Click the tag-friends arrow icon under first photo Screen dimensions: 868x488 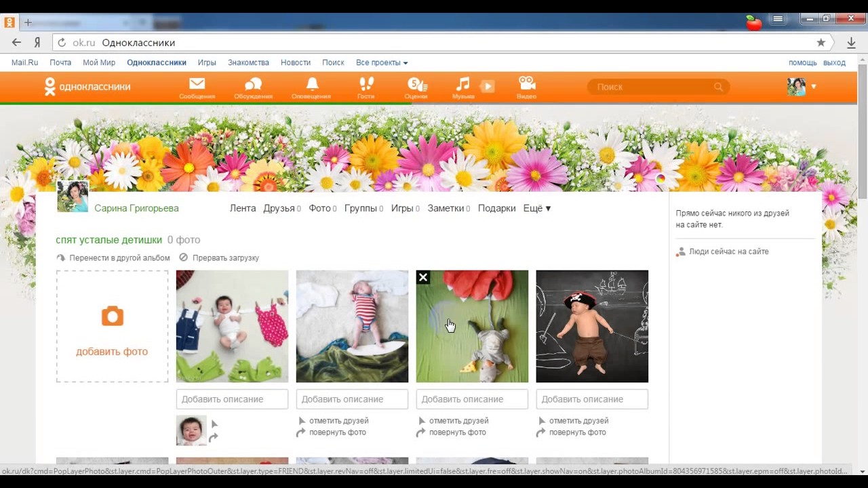pyautogui.click(x=214, y=424)
